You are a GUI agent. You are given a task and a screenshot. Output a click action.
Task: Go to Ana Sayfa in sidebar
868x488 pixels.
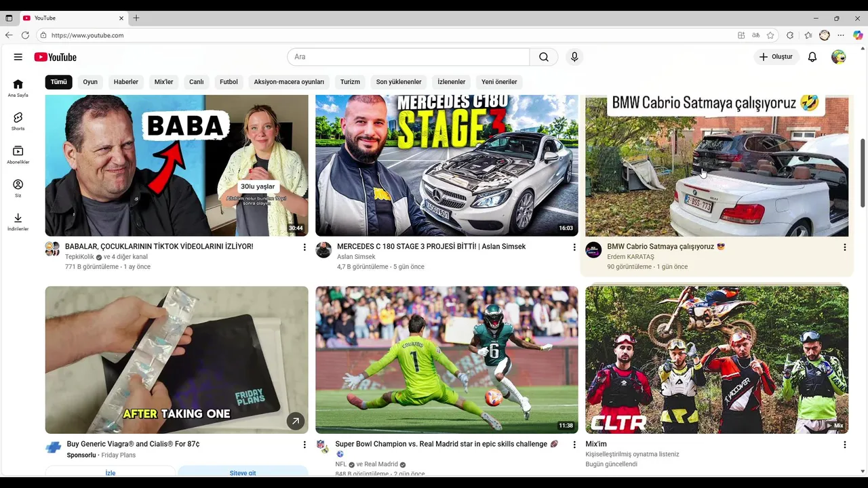pyautogui.click(x=18, y=88)
